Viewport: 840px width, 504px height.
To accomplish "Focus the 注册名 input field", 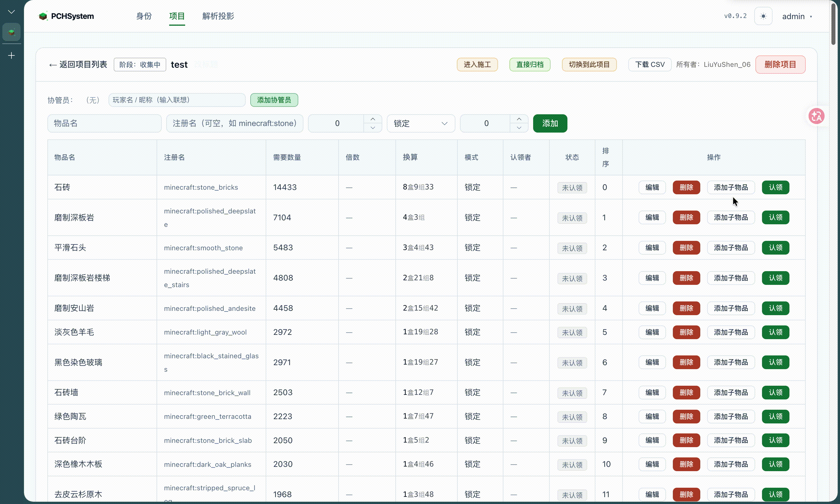I will pos(235,123).
